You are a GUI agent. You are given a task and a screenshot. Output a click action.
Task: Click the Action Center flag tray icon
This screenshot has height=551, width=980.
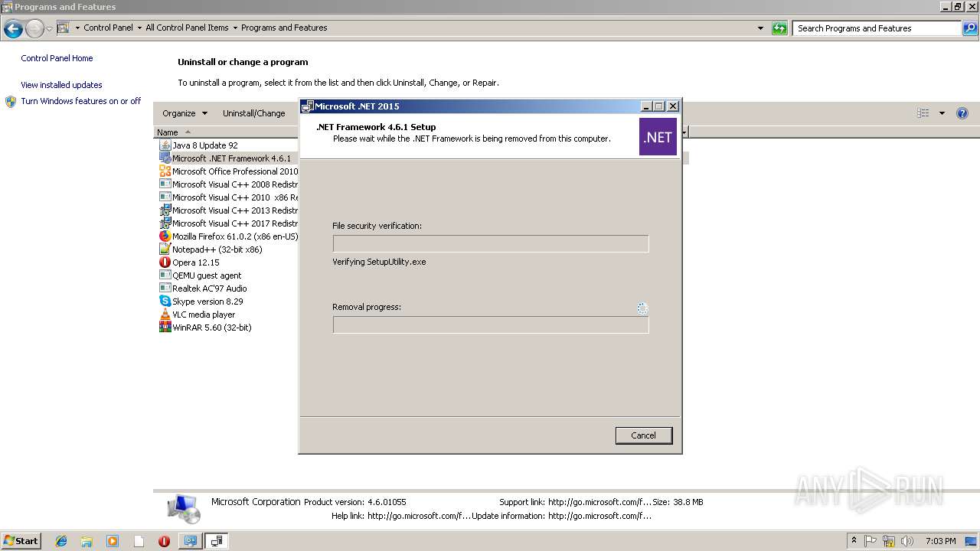point(871,541)
